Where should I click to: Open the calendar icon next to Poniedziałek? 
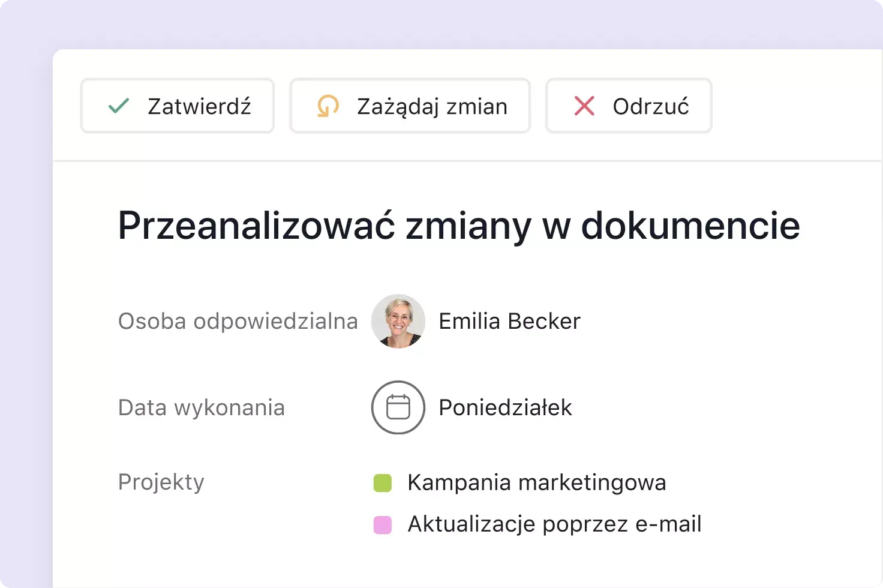[x=398, y=407]
